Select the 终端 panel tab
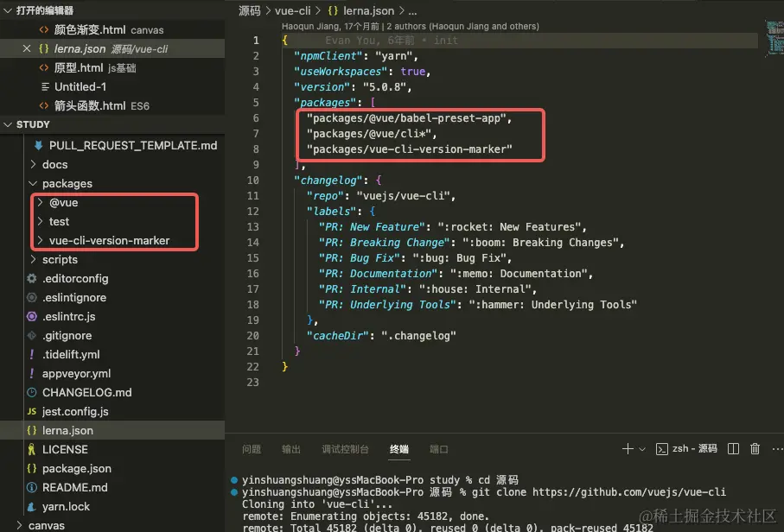Image resolution: width=784 pixels, height=532 pixels. [x=399, y=449]
